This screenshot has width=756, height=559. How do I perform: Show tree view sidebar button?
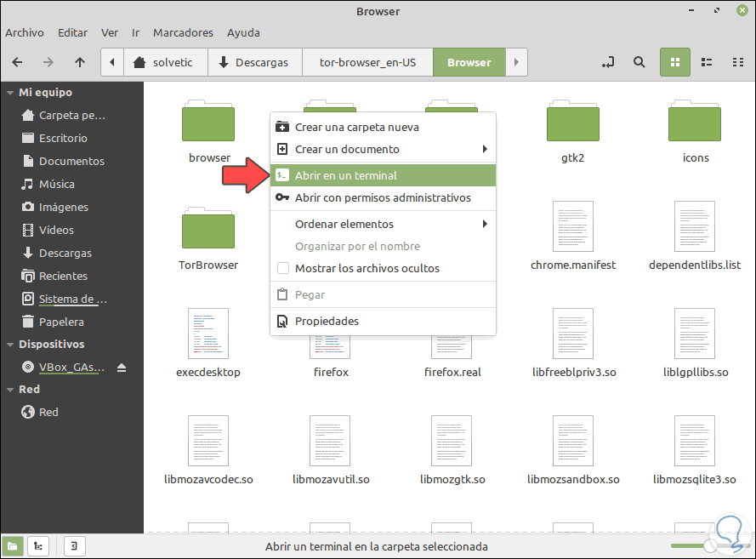pyautogui.click(x=38, y=546)
